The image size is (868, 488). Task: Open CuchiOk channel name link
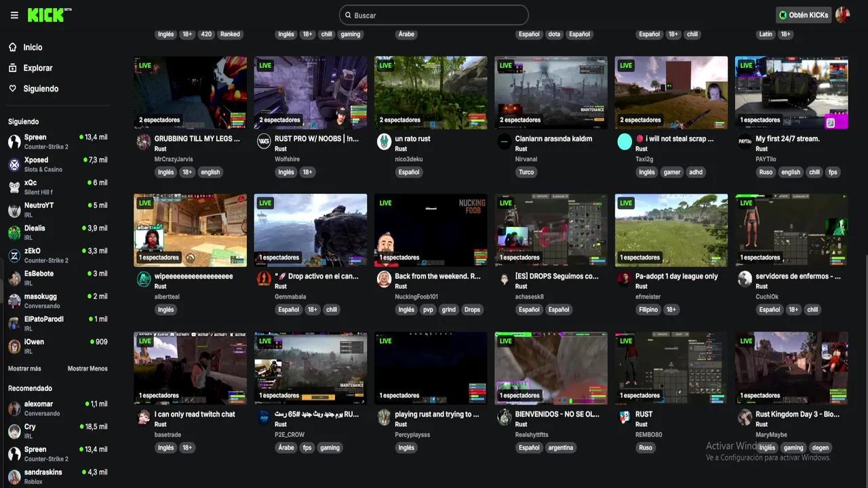coord(767,297)
